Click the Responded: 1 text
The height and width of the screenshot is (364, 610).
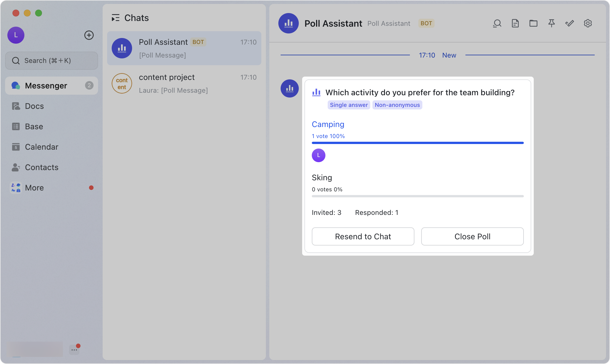pyautogui.click(x=377, y=213)
